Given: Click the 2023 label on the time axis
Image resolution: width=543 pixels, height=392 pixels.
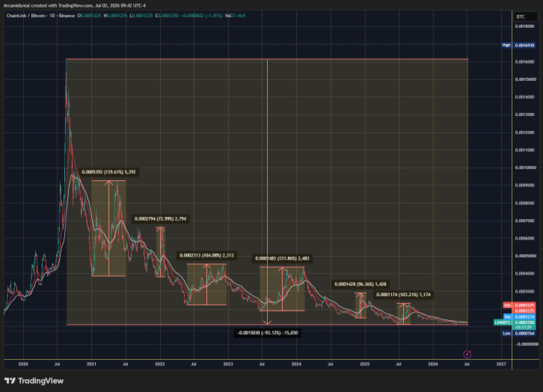Looking at the screenshot, I should [228, 364].
